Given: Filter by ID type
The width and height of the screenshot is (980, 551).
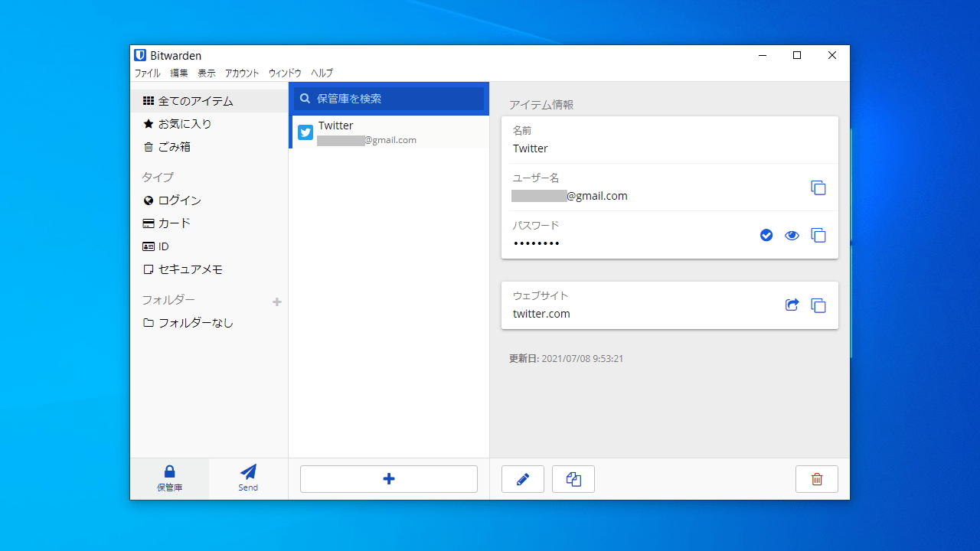Looking at the screenshot, I should (x=209, y=246).
